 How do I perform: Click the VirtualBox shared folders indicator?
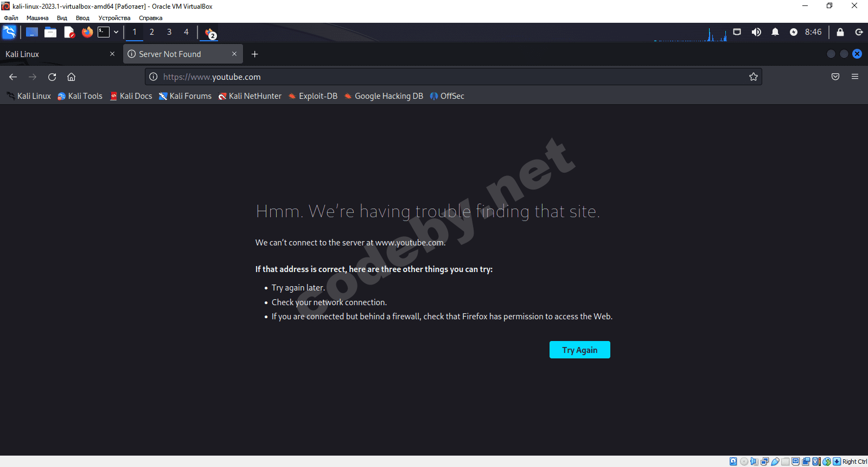pyautogui.click(x=785, y=462)
